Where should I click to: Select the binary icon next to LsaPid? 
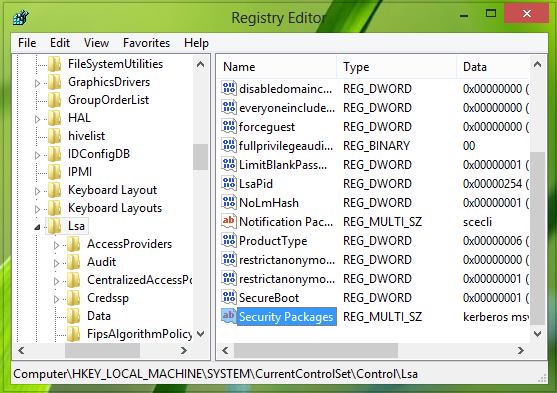(228, 183)
